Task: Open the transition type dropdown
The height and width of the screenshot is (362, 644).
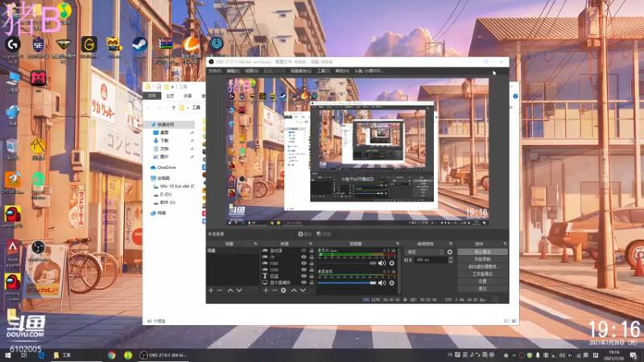Action: (x=424, y=252)
